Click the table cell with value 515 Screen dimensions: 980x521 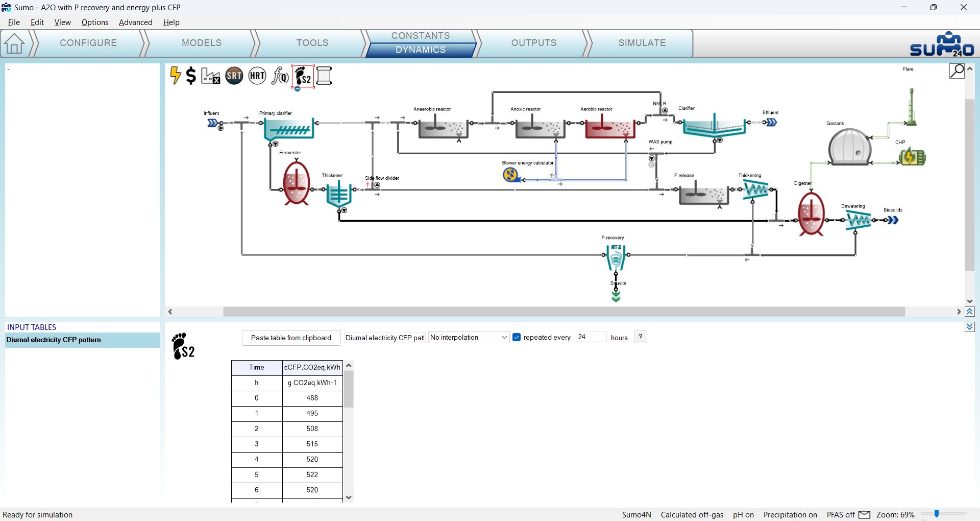[x=312, y=444]
